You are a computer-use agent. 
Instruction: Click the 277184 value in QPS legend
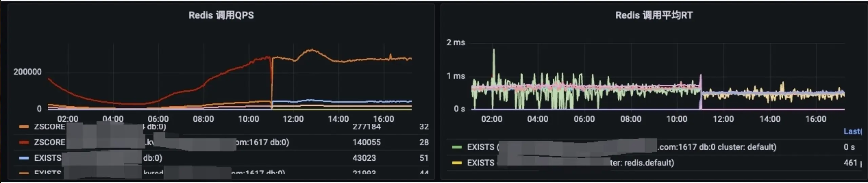367,127
